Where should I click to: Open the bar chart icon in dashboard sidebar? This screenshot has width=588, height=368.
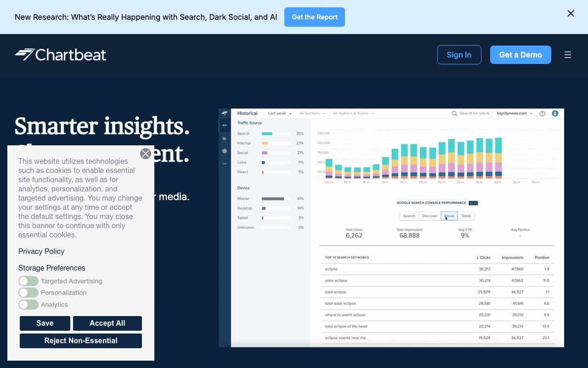(225, 138)
